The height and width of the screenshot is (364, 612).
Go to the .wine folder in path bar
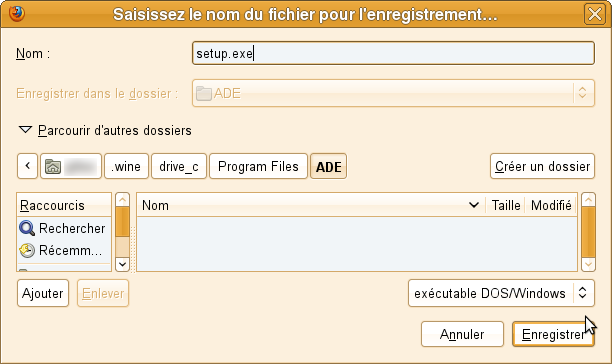point(126,166)
